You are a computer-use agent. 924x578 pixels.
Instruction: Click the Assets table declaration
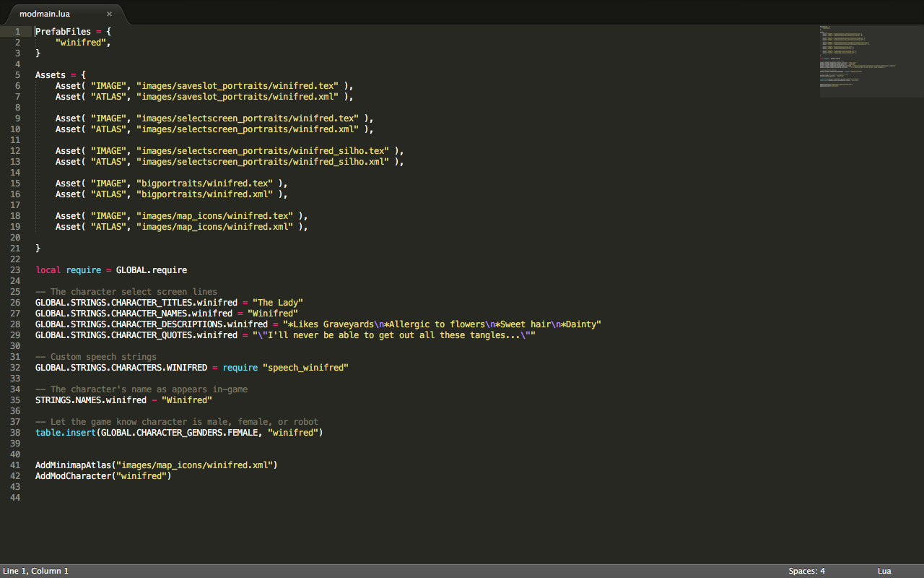pyautogui.click(x=51, y=75)
